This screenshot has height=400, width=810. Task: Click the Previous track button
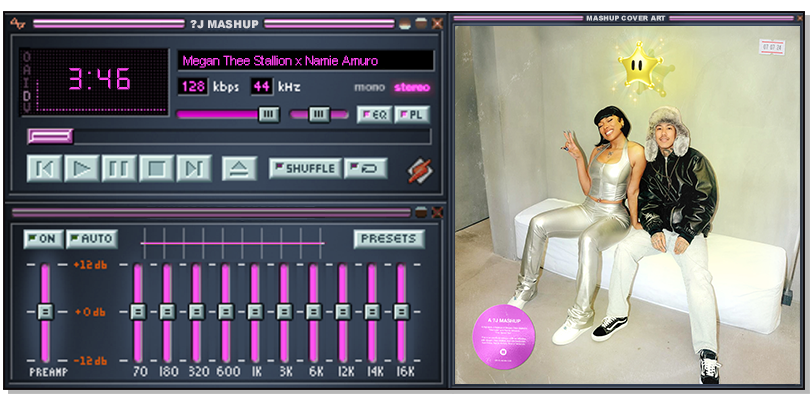[x=44, y=168]
